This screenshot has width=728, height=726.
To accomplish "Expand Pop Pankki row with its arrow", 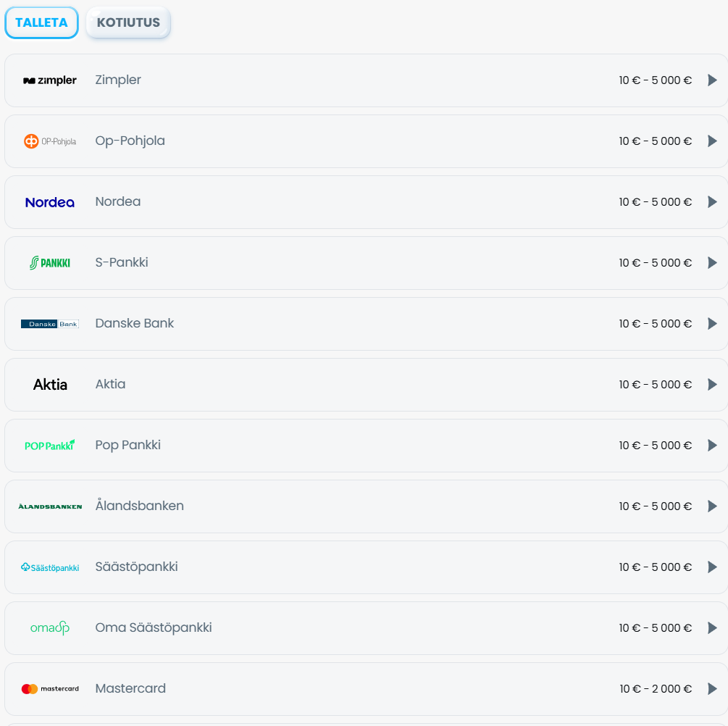I will (712, 446).
